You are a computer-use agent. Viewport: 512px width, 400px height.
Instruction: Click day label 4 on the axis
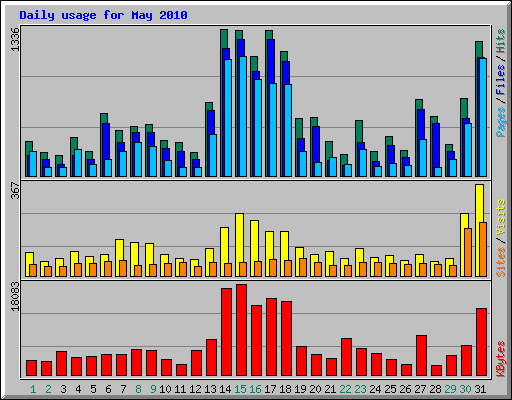pyautogui.click(x=78, y=389)
